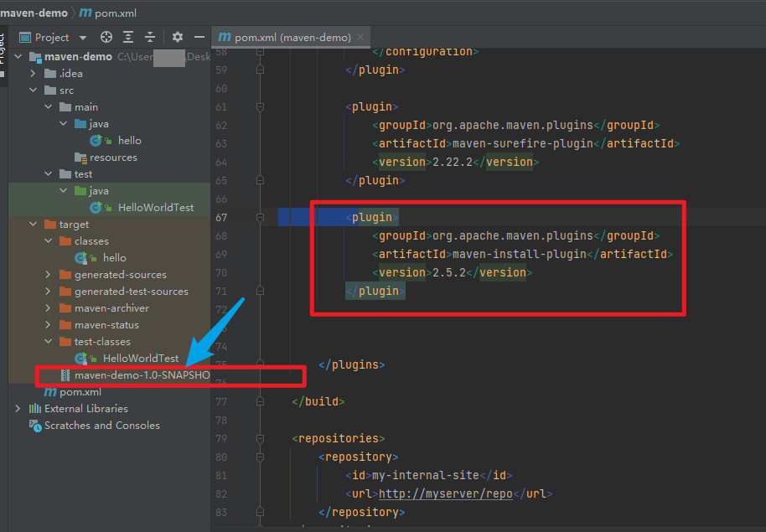Collapse the target folder

(x=33, y=225)
